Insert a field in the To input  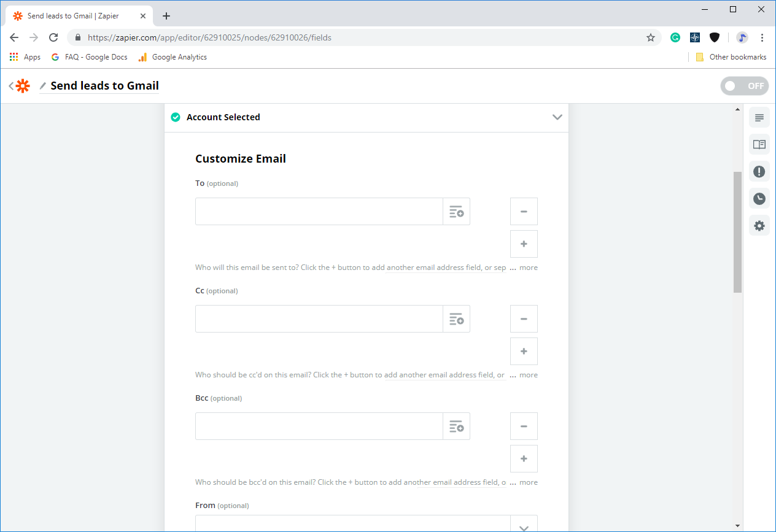click(456, 212)
